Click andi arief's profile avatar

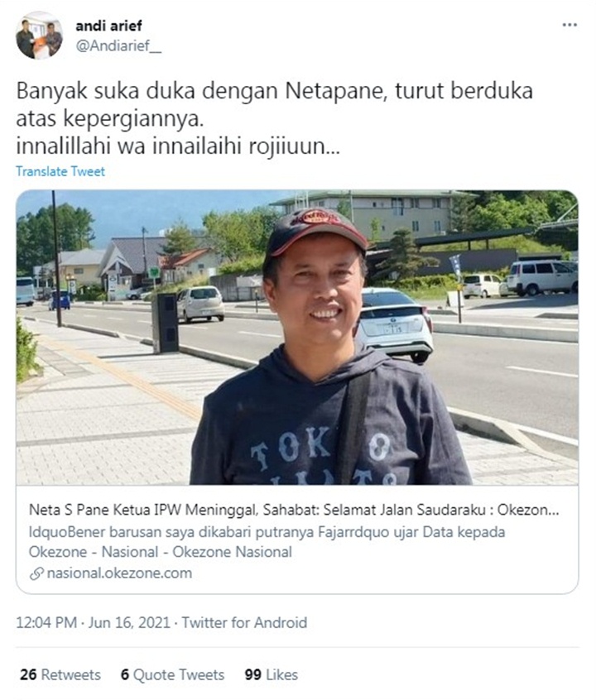pos(39,37)
